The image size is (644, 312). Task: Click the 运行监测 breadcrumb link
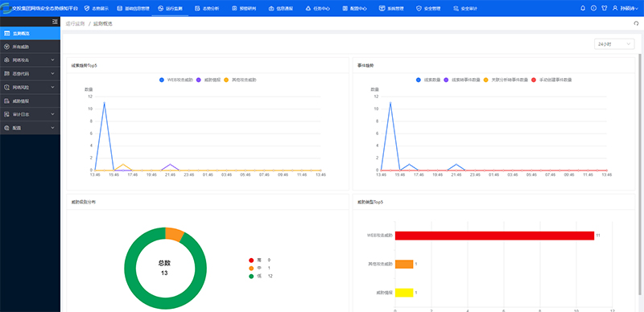click(x=75, y=24)
